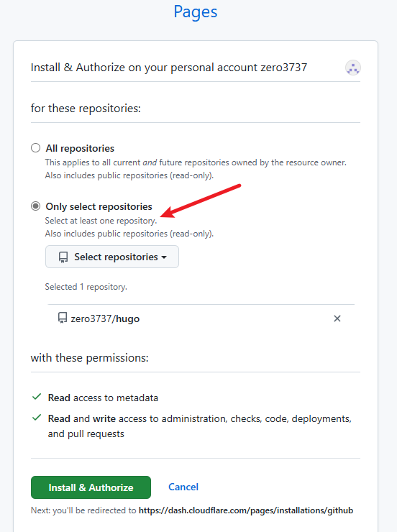Click the All repositories label text

point(80,148)
